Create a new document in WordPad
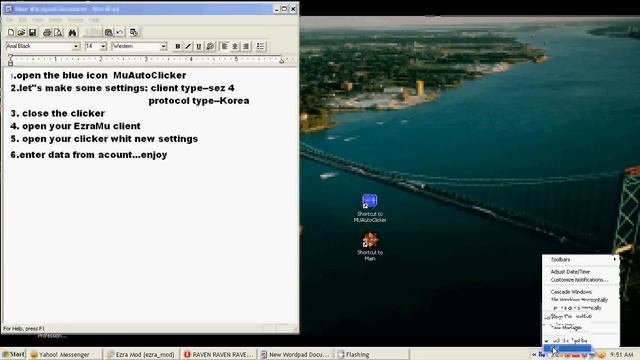The height and width of the screenshot is (360, 640). (x=11, y=32)
